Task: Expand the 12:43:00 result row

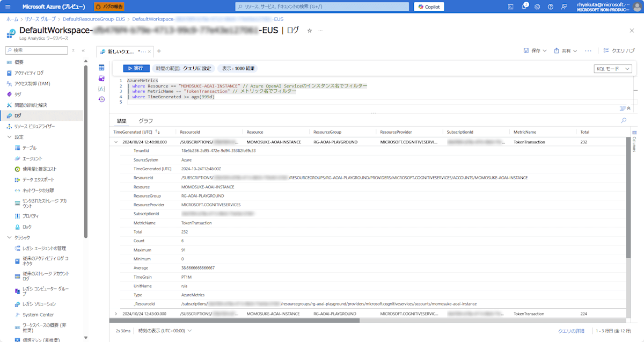Action: [x=116, y=314]
